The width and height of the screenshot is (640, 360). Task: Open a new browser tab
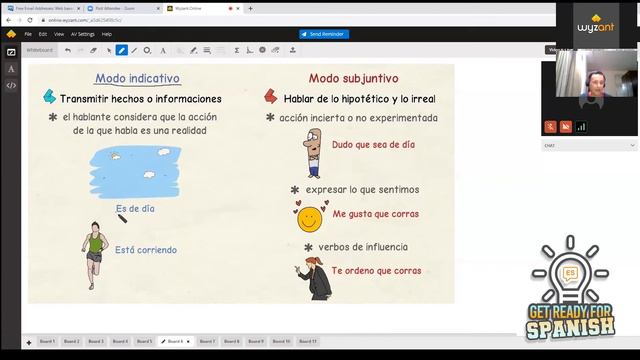point(251,8)
